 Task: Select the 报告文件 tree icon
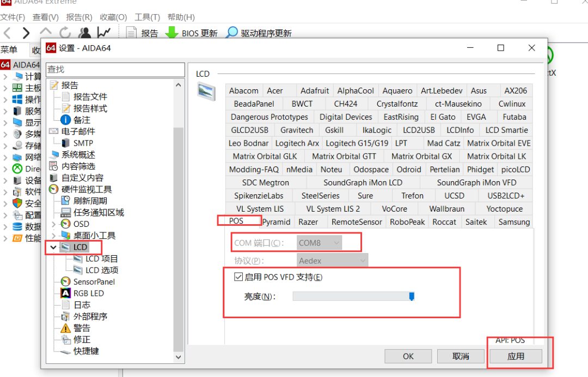pyautogui.click(x=66, y=97)
